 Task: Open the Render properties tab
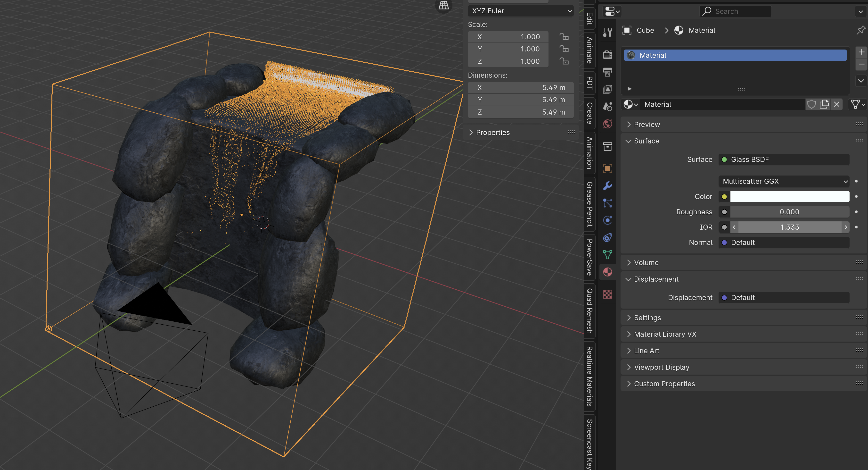tap(607, 54)
